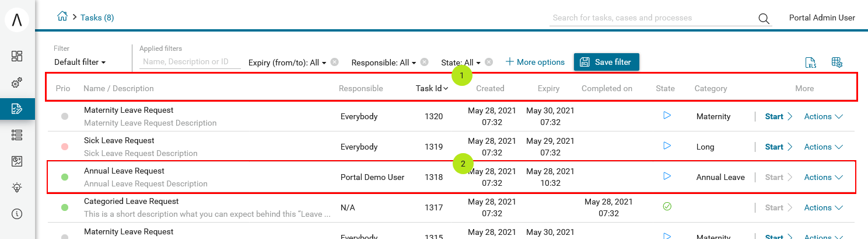Open the case list icon in sidebar
868x239 pixels.
pyautogui.click(x=17, y=135)
